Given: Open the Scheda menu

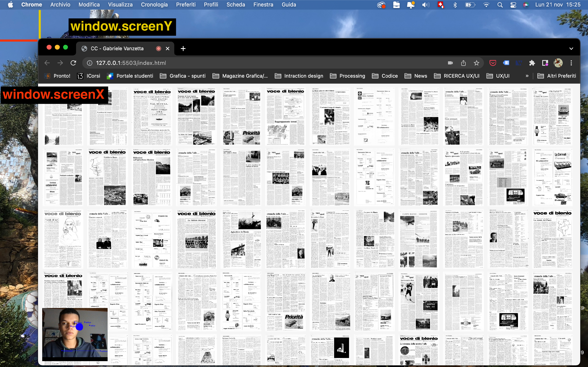Looking at the screenshot, I should 235,5.
